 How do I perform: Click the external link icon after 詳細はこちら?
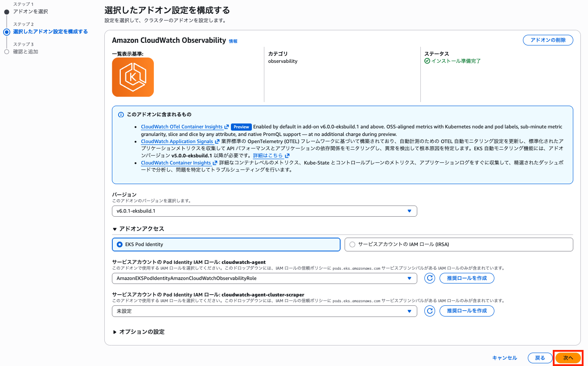click(288, 155)
